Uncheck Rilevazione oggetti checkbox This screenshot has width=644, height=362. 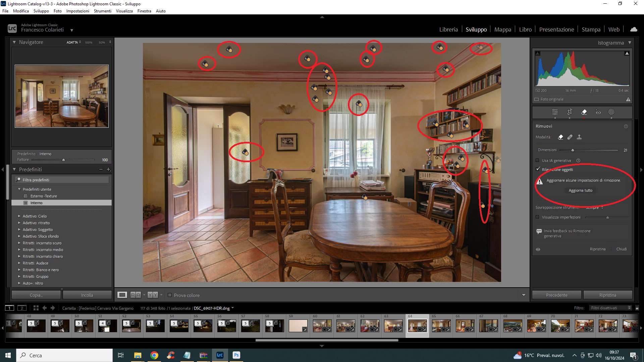tap(538, 169)
